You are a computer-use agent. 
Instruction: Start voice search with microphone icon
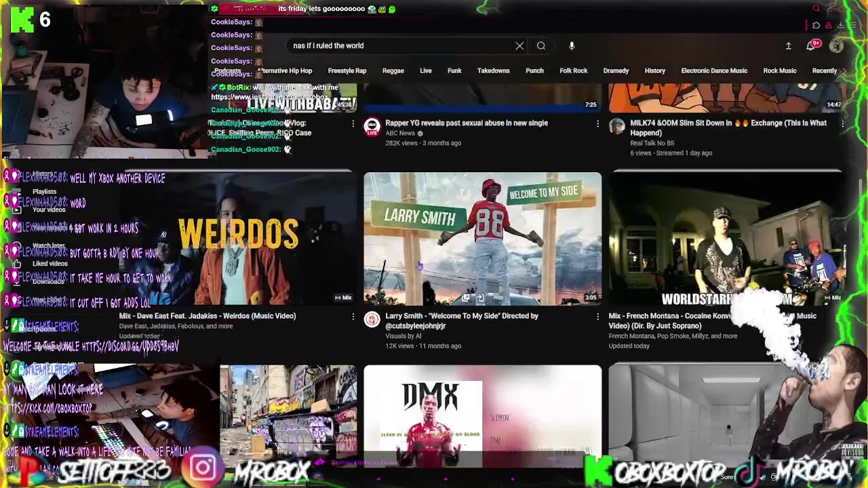[572, 46]
